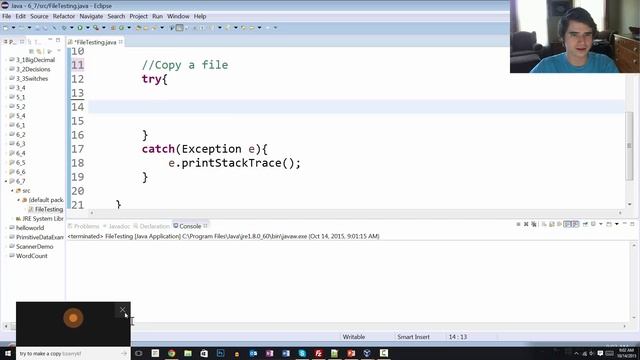Click the Open Type toolbar icon
640x360 pixels.
click(x=138, y=28)
